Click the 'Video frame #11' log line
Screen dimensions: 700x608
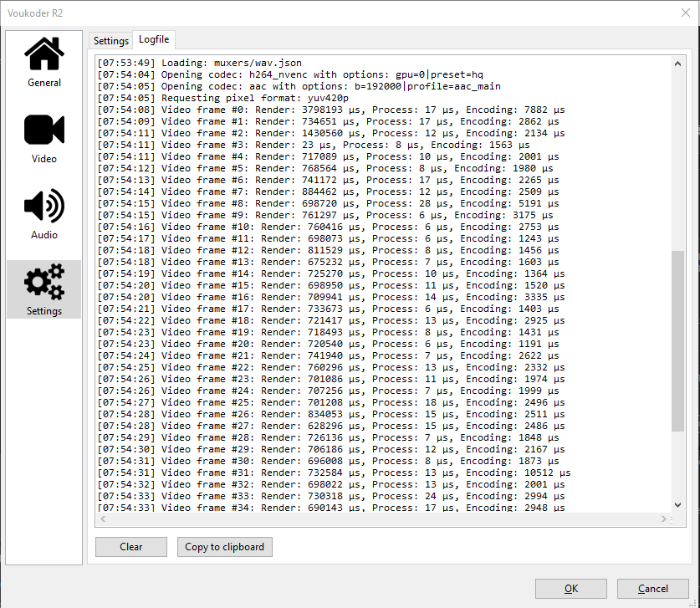(328, 238)
